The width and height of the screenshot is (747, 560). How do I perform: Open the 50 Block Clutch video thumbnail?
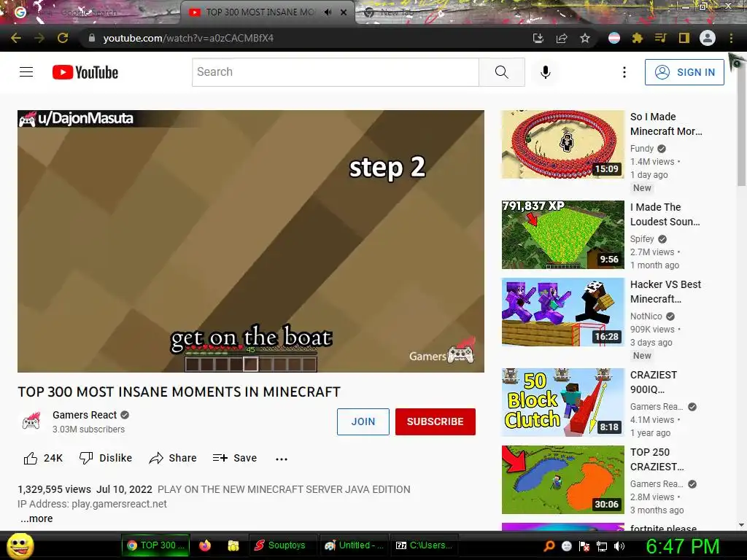[562, 402]
